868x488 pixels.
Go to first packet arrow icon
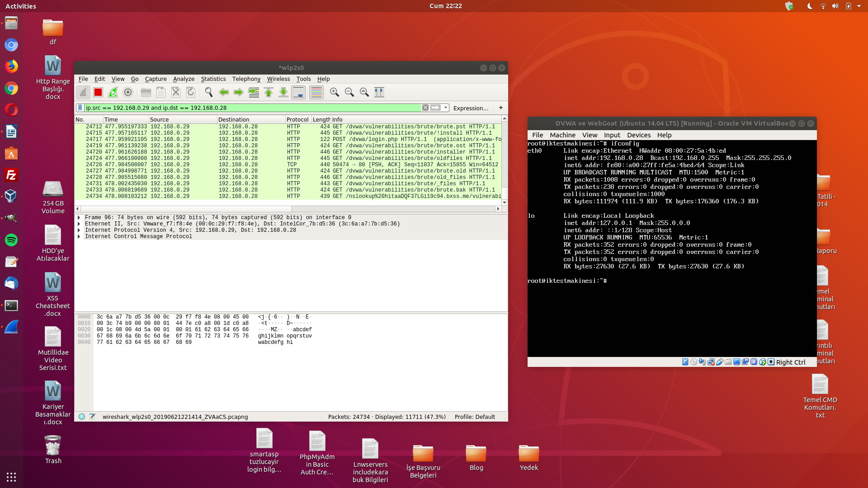tap(269, 92)
